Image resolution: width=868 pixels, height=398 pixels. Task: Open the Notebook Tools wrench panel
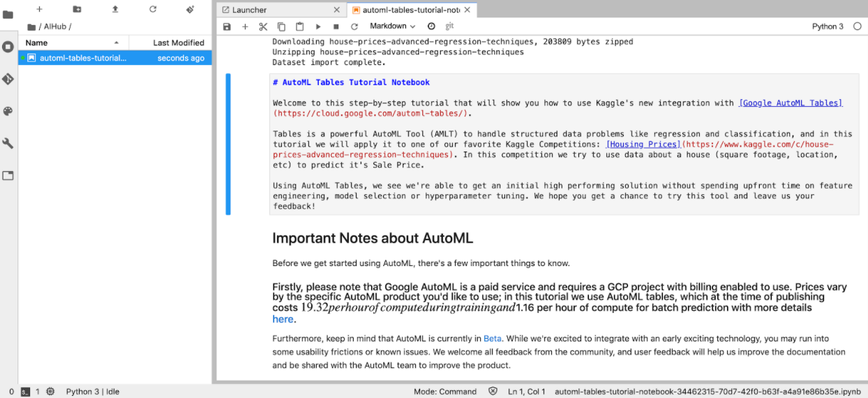tap(8, 143)
